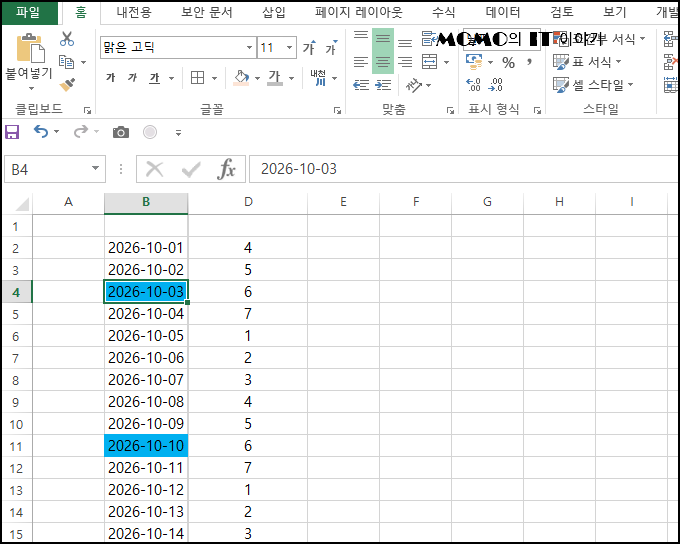The width and height of the screenshot is (680, 544).
Task: Toggle underline formatting
Action: (x=154, y=78)
